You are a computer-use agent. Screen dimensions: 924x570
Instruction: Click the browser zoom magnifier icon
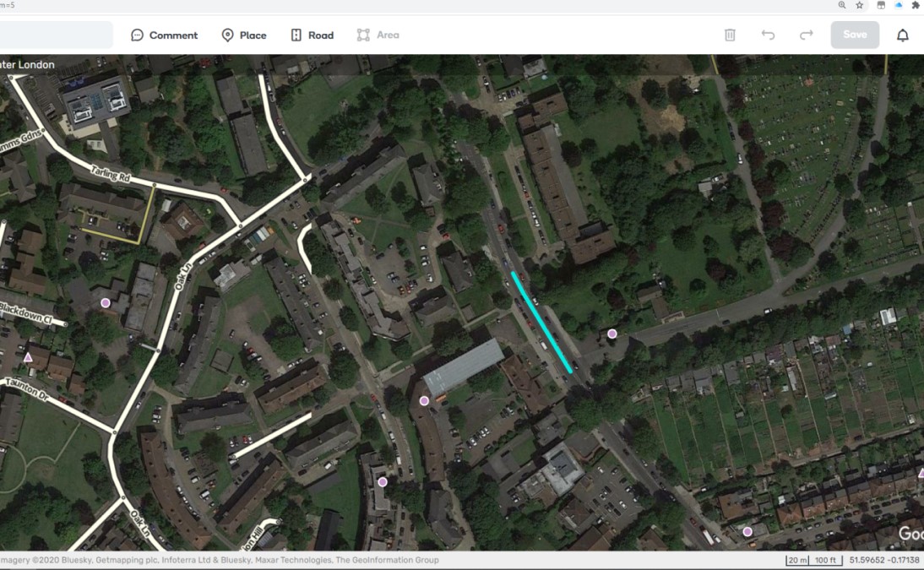[842, 5]
